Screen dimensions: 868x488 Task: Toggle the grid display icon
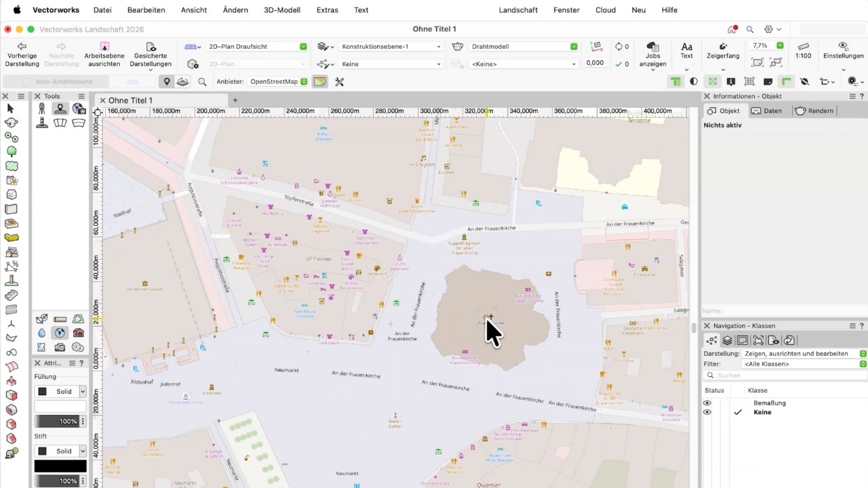click(749, 81)
